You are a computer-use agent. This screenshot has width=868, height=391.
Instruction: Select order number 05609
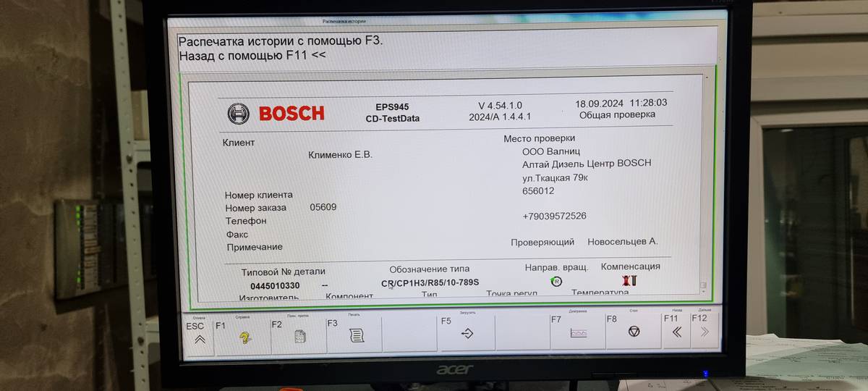(x=323, y=207)
